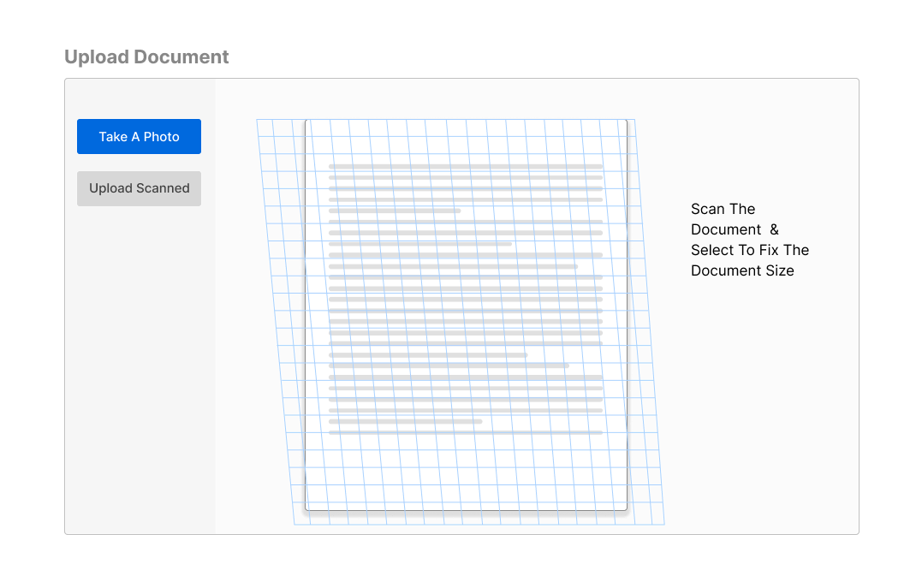Image resolution: width=922 pixels, height=588 pixels.
Task: Click the shortest line ending the first paragraph
Action: coord(395,211)
